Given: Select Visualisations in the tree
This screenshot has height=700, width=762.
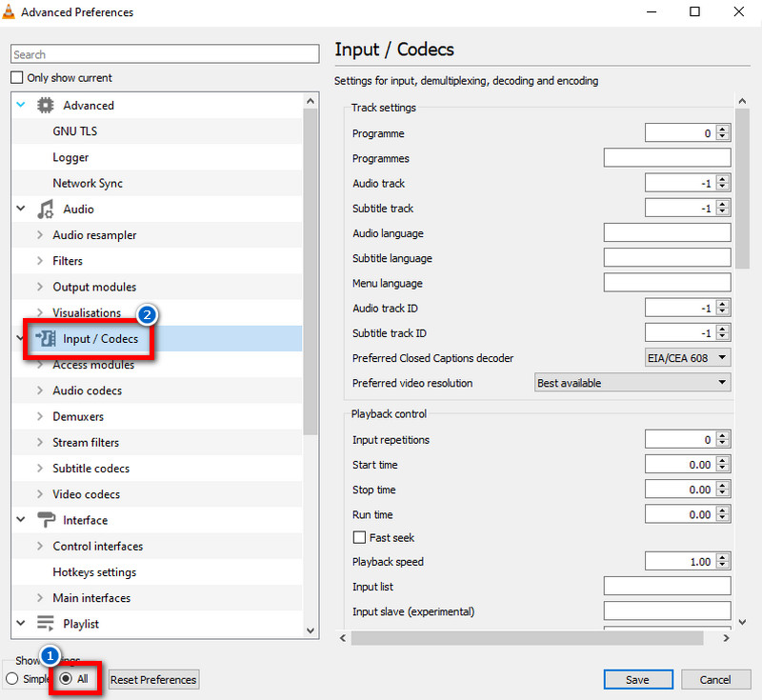Looking at the screenshot, I should point(87,312).
